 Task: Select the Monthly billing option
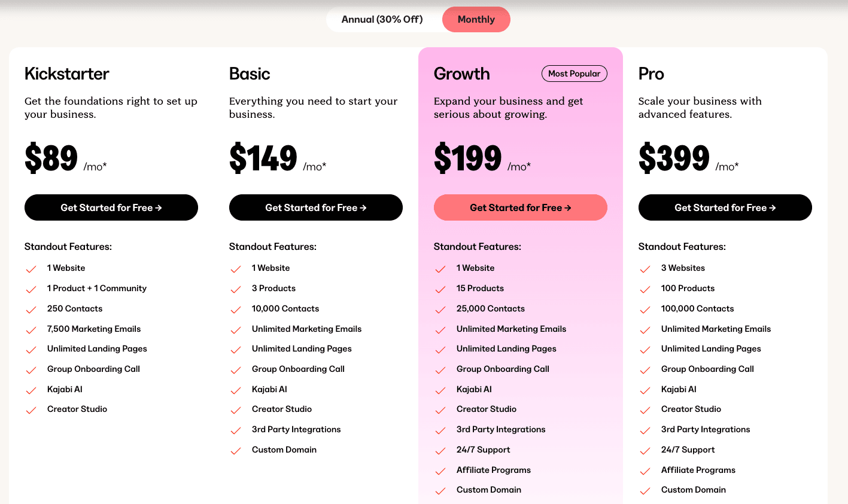[x=476, y=19]
